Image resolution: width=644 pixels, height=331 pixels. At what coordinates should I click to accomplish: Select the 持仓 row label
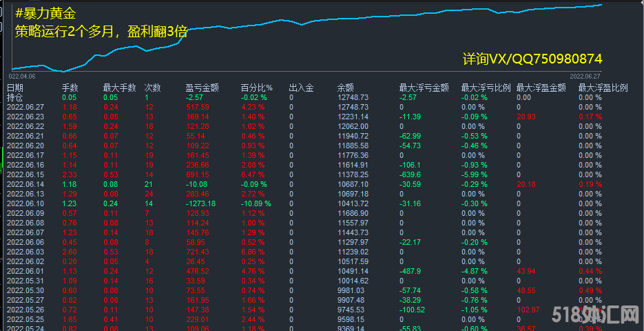(x=14, y=98)
